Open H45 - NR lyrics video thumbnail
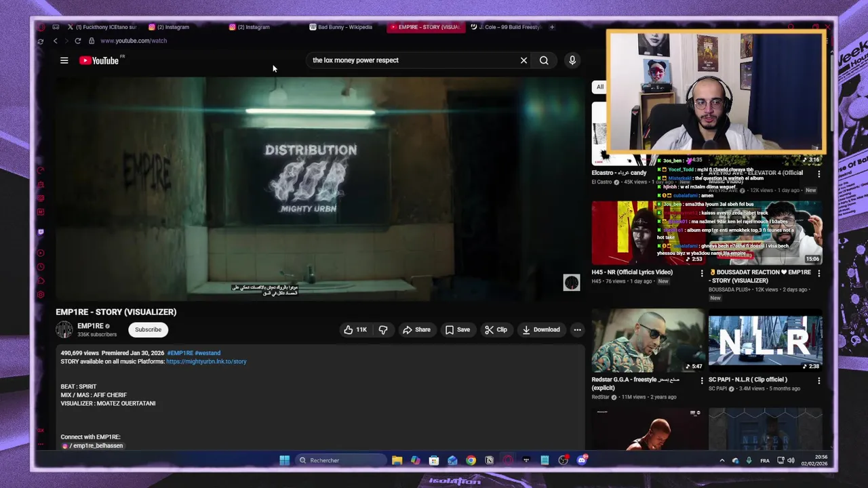 [648, 232]
